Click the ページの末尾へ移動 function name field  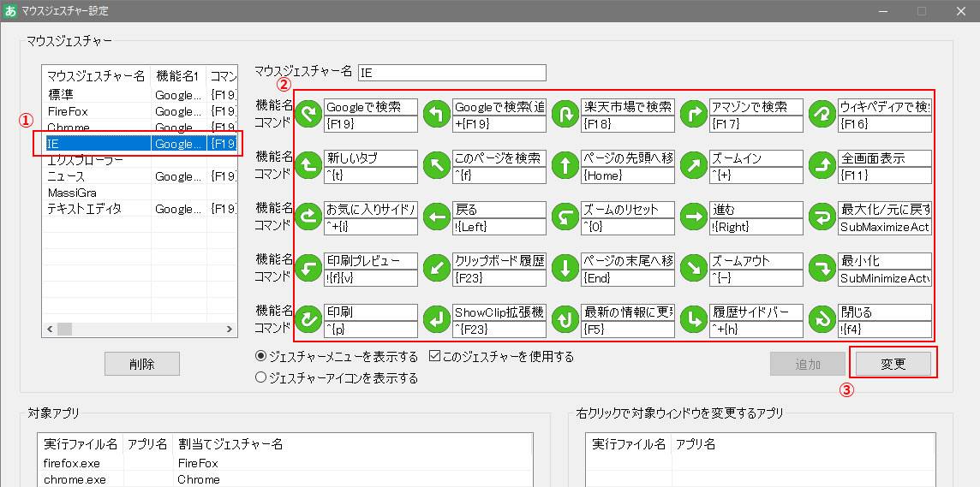coord(628,261)
